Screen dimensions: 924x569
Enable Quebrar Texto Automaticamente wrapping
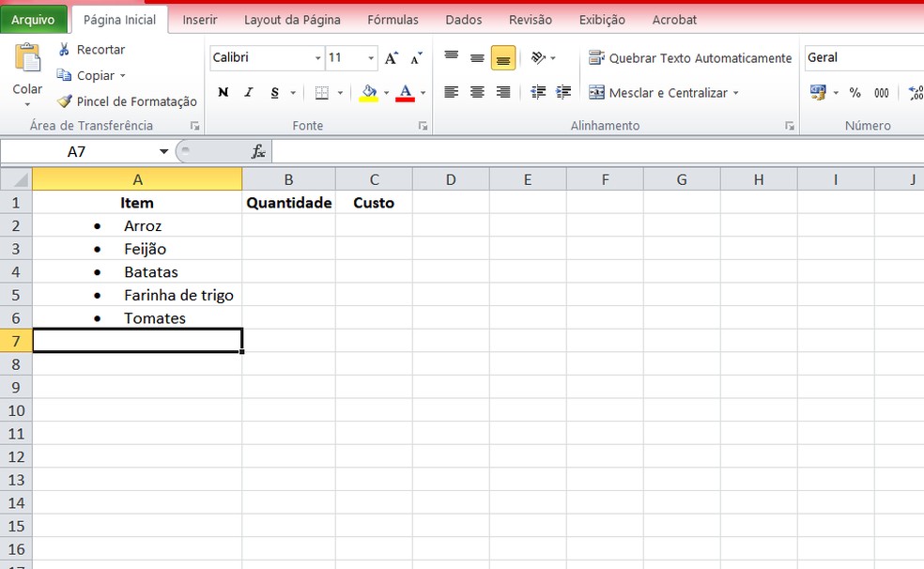click(x=690, y=57)
